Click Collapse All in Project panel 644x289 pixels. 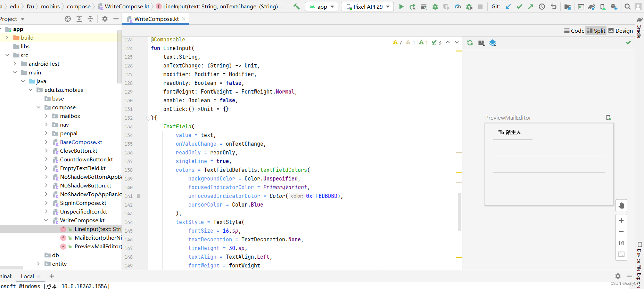(x=90, y=19)
